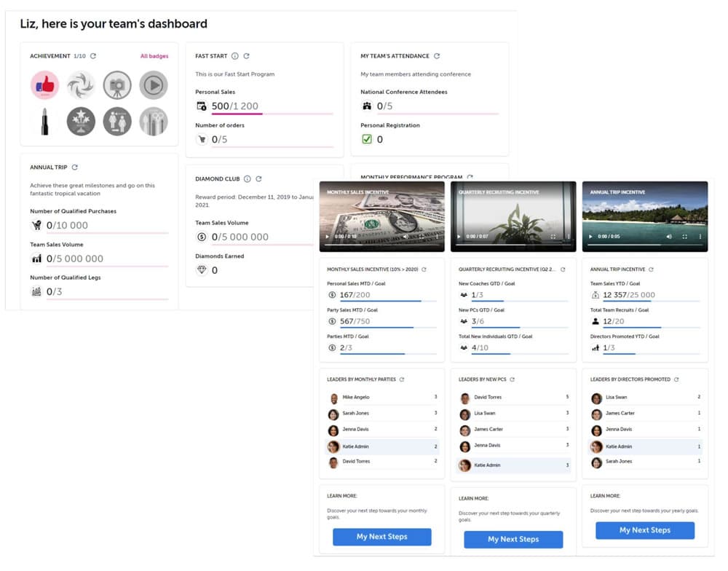Screen dimensions: 728x571
Task: Refresh Leaders by Directors Promoted list
Action: point(676,379)
